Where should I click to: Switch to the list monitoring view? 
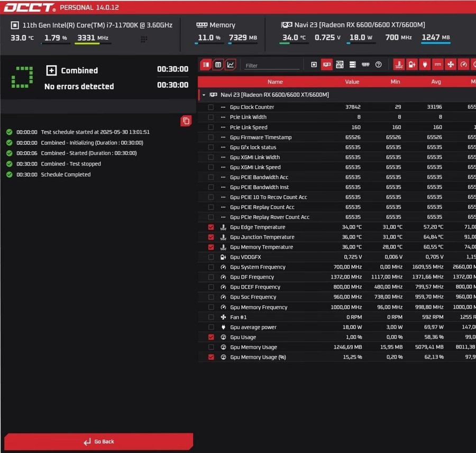tap(206, 64)
